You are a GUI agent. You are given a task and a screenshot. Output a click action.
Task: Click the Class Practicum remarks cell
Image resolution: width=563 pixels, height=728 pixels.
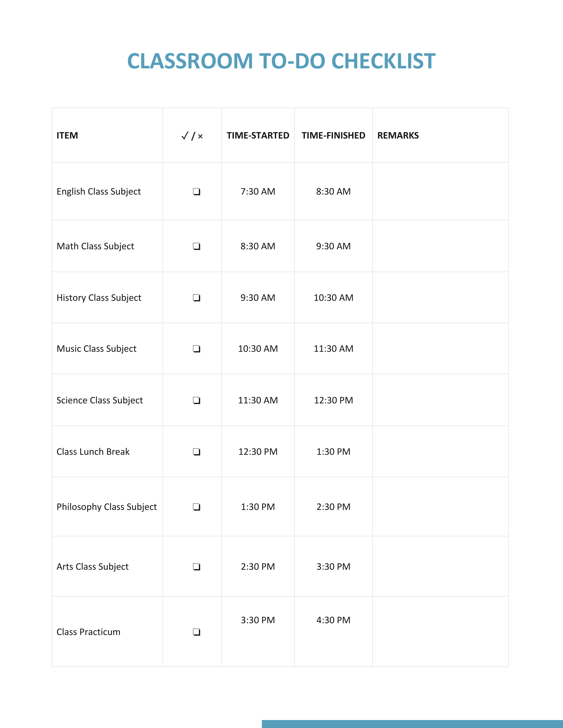tap(441, 632)
